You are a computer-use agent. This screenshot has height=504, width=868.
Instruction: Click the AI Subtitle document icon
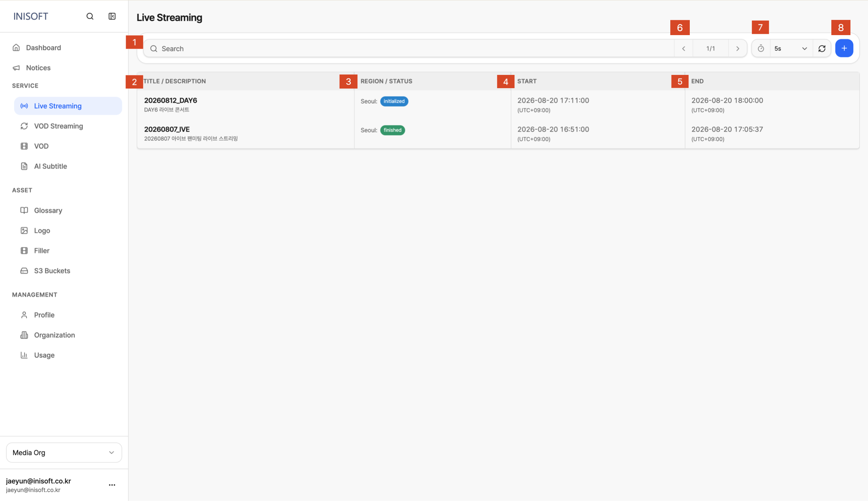(24, 166)
